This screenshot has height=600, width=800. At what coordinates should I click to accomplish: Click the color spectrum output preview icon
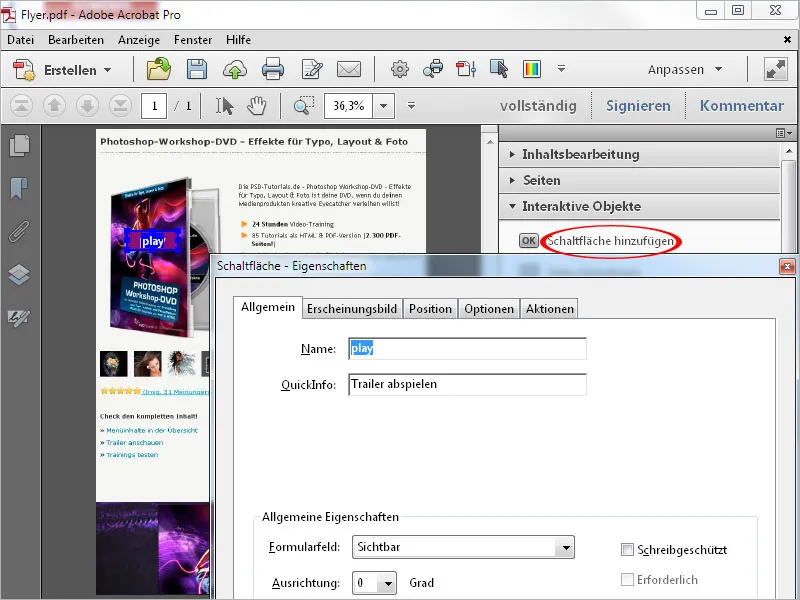tap(532, 69)
